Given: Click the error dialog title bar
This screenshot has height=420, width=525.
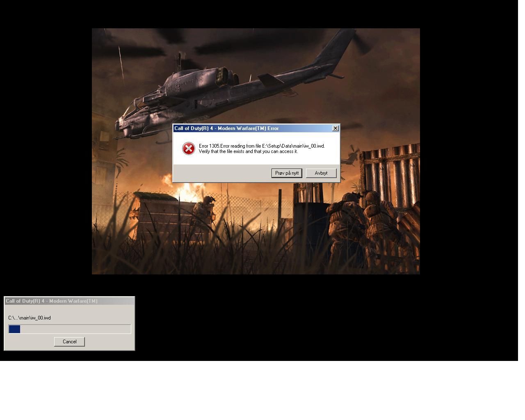Looking at the screenshot, I should click(x=256, y=128).
